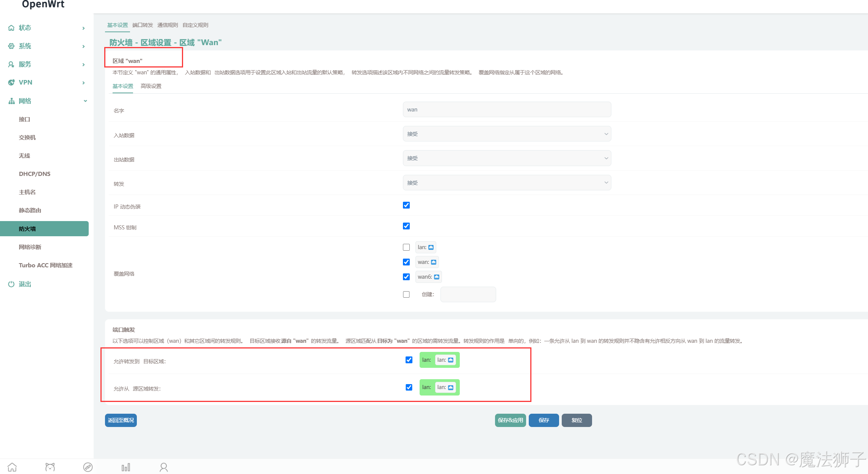Click the 系统 gear icon in sidebar
The width and height of the screenshot is (868, 474).
pos(11,46)
